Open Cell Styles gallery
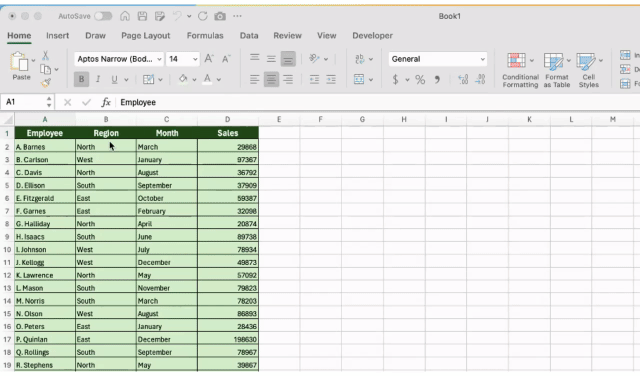 [589, 70]
